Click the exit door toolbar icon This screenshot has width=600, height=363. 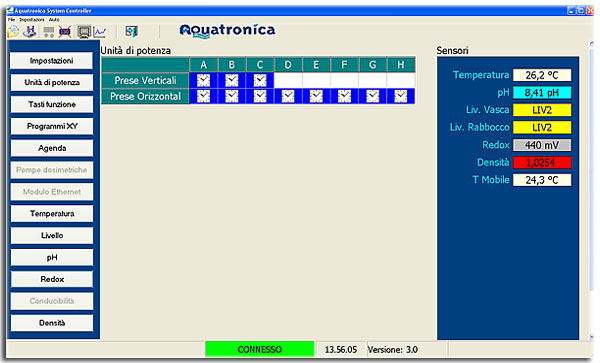[131, 31]
